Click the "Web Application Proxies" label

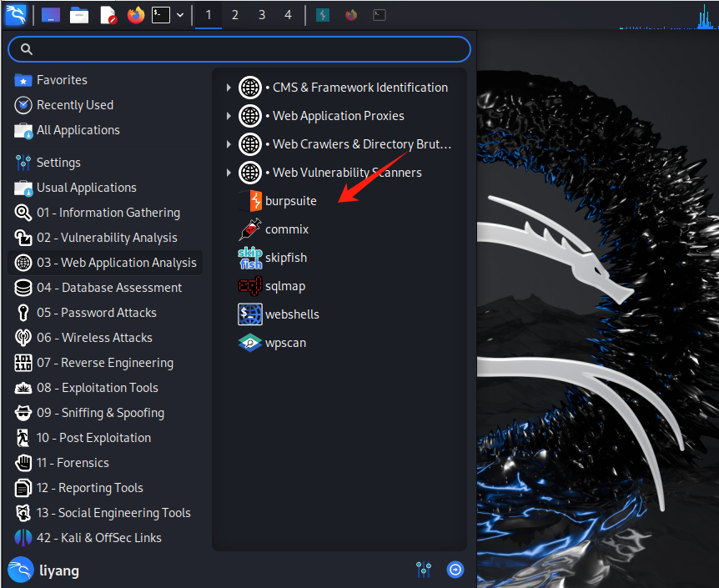point(339,116)
